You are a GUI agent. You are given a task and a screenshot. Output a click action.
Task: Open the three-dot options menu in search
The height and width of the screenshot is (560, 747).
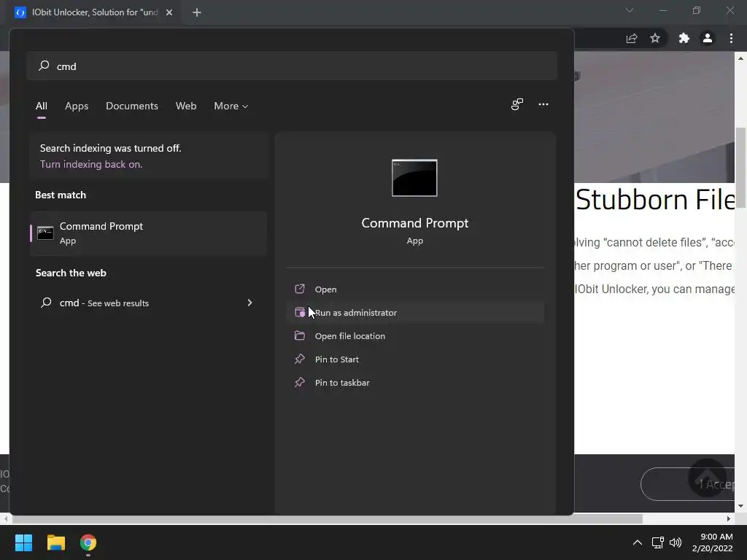(x=543, y=104)
